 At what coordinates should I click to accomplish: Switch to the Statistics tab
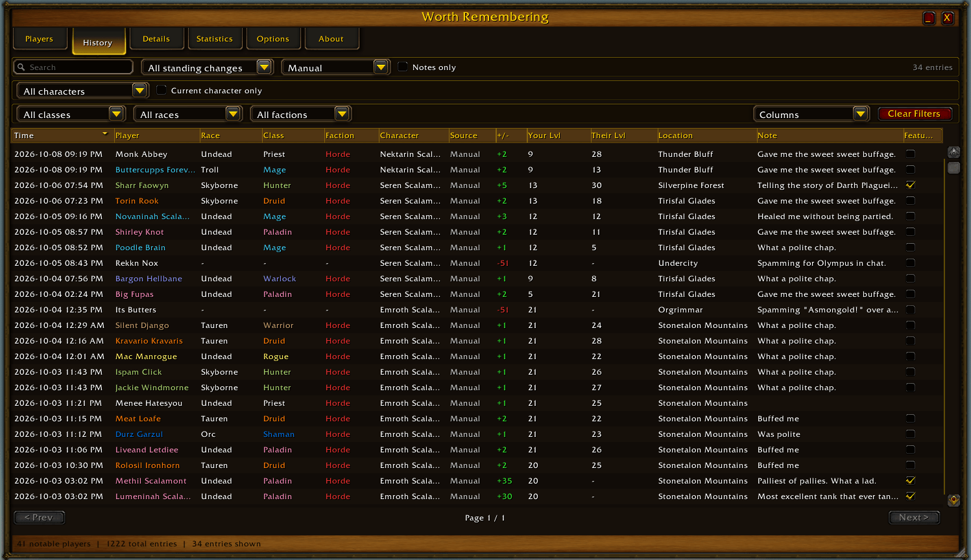point(215,39)
